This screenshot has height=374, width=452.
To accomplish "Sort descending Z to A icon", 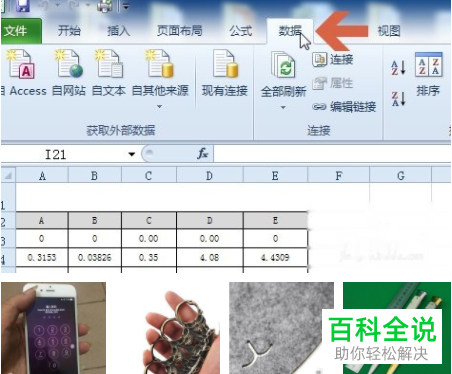I will tap(398, 99).
